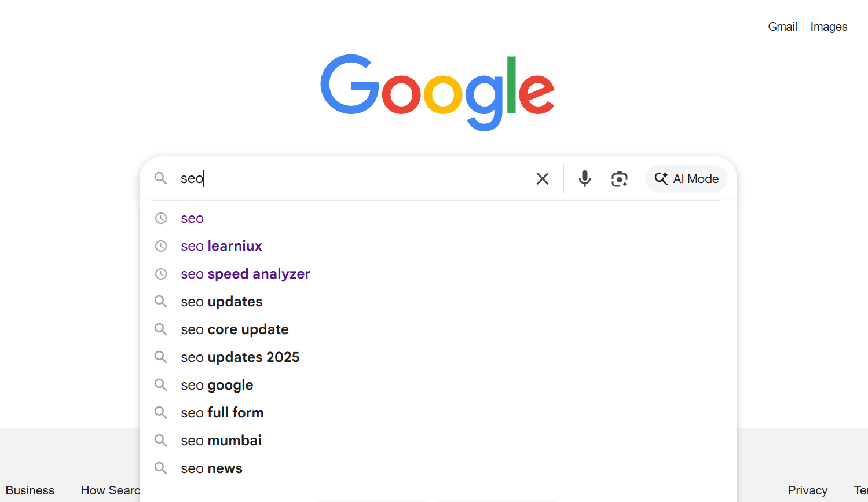Click magnifier icon next to 'seo updates'
The height and width of the screenshot is (502, 868).
tap(161, 302)
